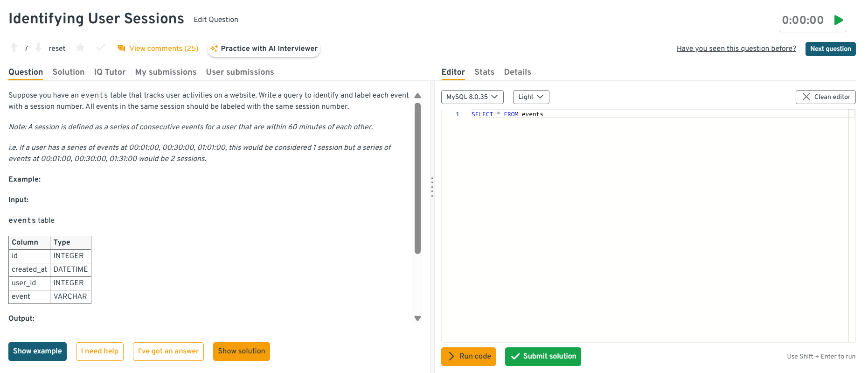Image resolution: width=868 pixels, height=373 pixels.
Task: Mark question completed with the checkmark
Action: coord(100,48)
